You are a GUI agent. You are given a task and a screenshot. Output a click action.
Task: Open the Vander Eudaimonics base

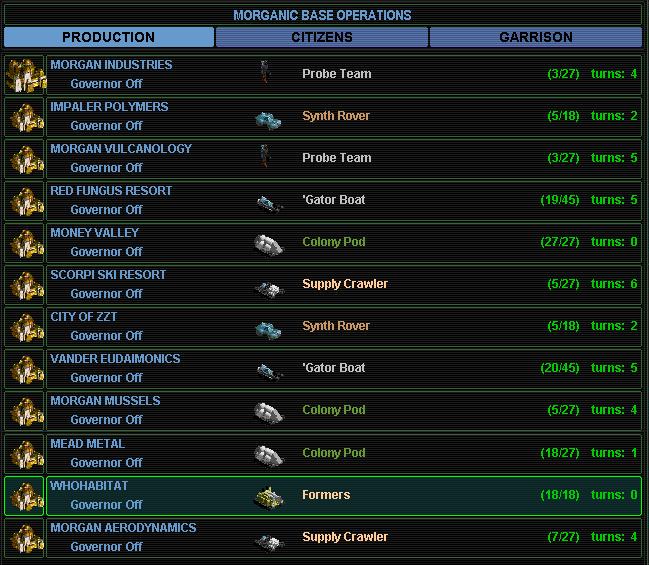115,359
